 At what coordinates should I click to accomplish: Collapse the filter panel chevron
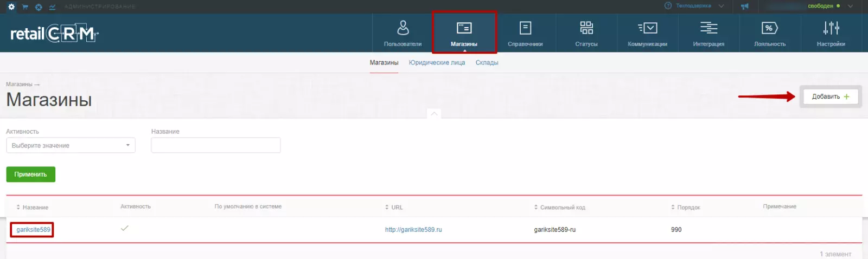click(434, 114)
